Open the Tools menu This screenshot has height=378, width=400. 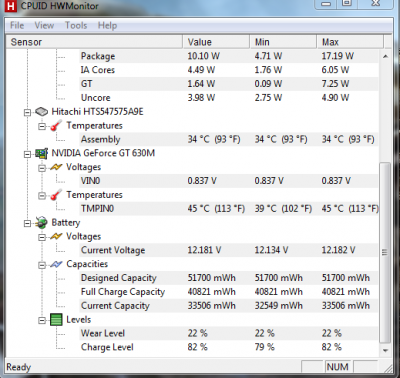[76, 25]
